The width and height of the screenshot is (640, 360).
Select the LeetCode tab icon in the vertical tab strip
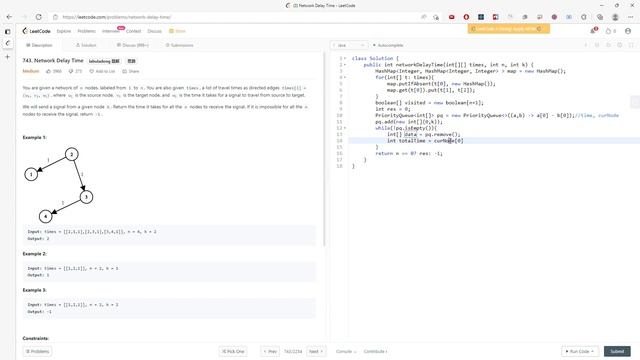pos(7,43)
